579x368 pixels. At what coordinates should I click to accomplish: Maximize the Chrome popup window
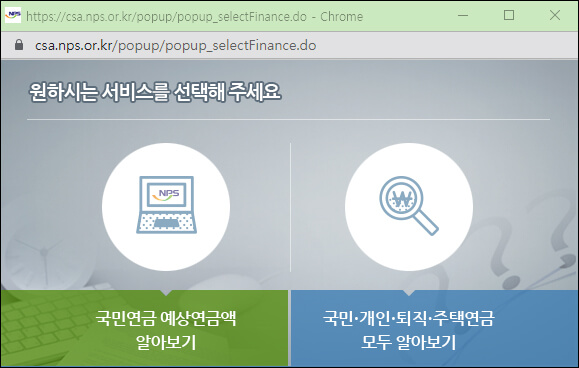click(509, 16)
